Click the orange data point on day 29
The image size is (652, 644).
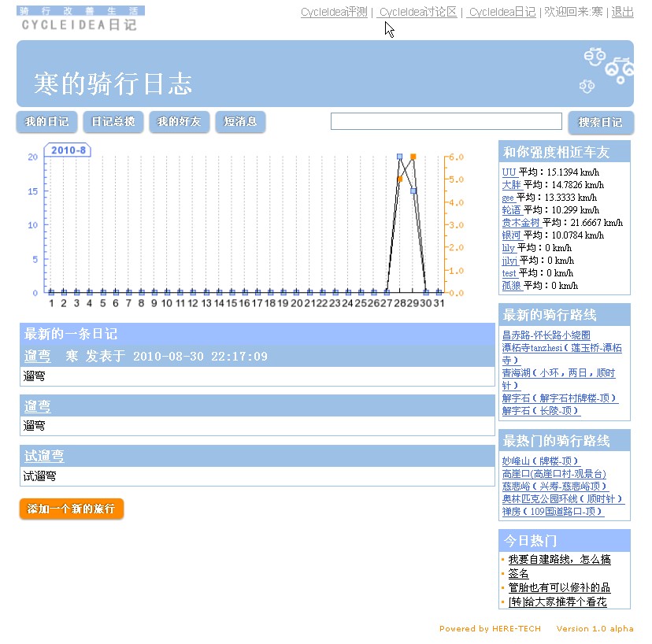(x=413, y=157)
